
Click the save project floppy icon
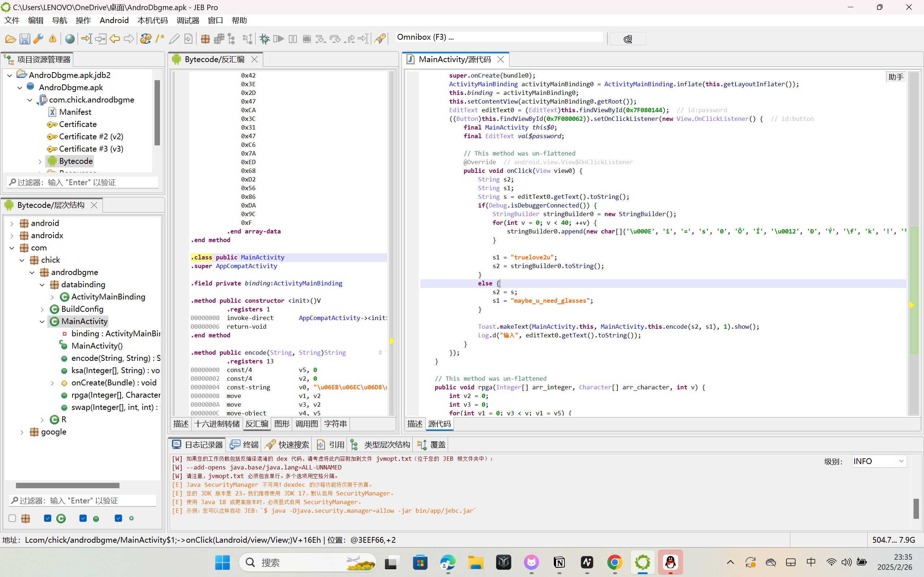[25, 39]
